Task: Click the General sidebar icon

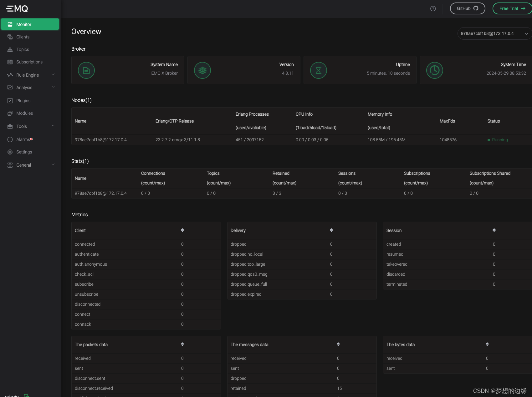Action: [x=10, y=165]
